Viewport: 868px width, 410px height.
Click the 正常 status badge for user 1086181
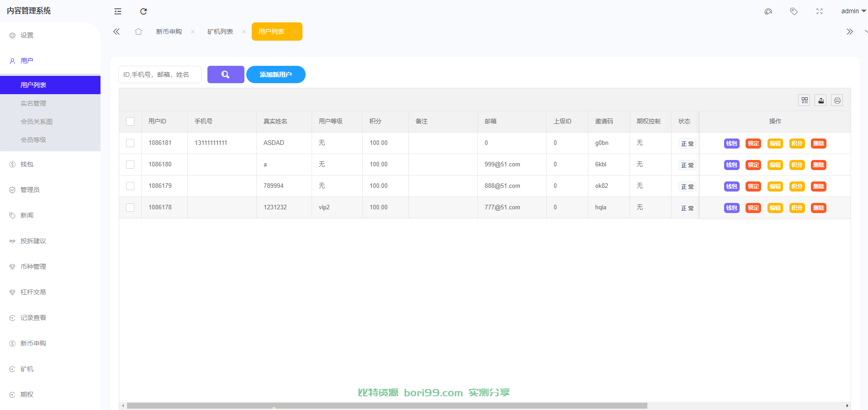click(x=687, y=144)
